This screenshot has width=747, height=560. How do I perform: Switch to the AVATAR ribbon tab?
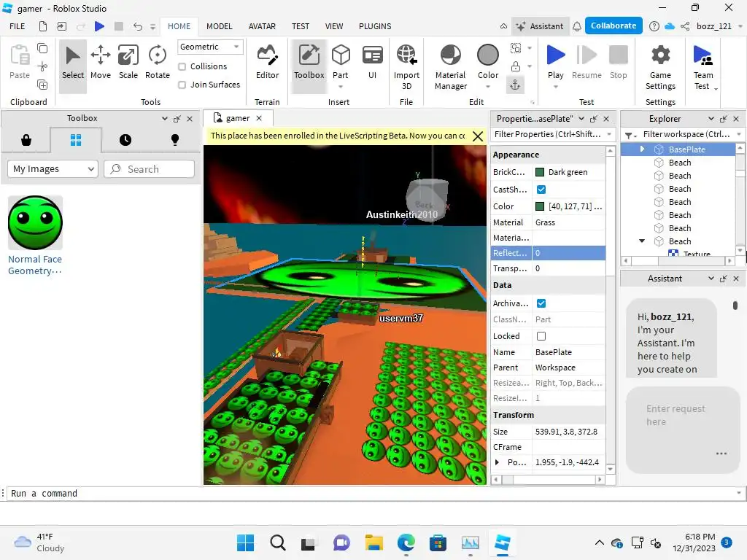coord(262,26)
